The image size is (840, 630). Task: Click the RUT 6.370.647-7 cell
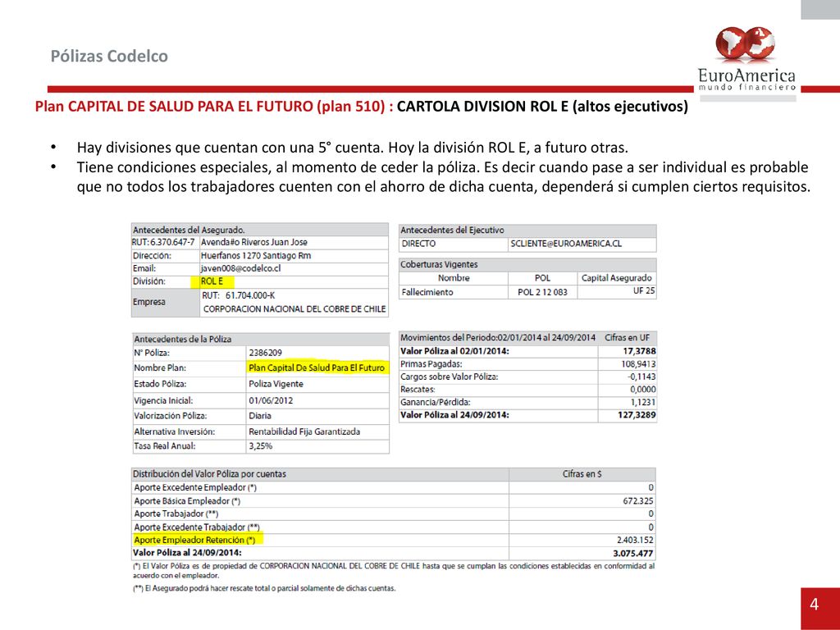click(x=163, y=242)
